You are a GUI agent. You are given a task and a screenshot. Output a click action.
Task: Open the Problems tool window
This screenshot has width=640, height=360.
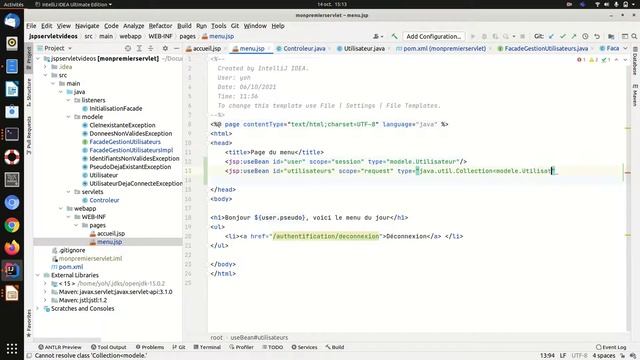(150, 347)
